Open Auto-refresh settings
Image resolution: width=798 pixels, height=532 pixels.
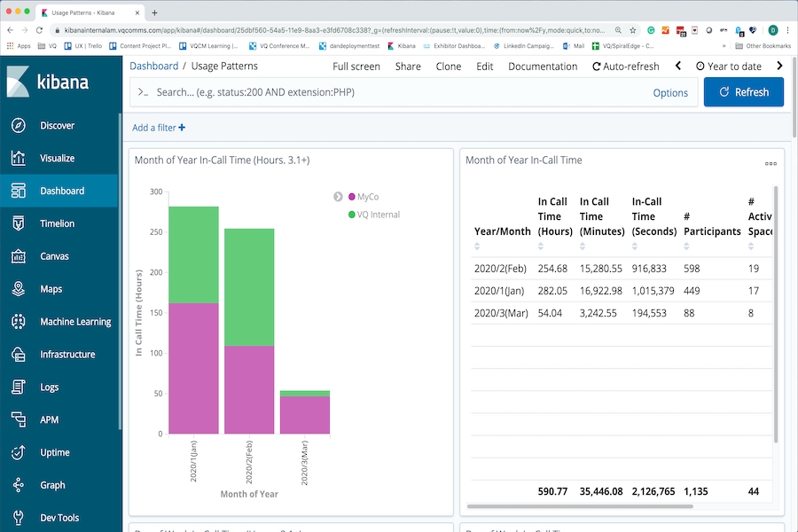click(625, 66)
